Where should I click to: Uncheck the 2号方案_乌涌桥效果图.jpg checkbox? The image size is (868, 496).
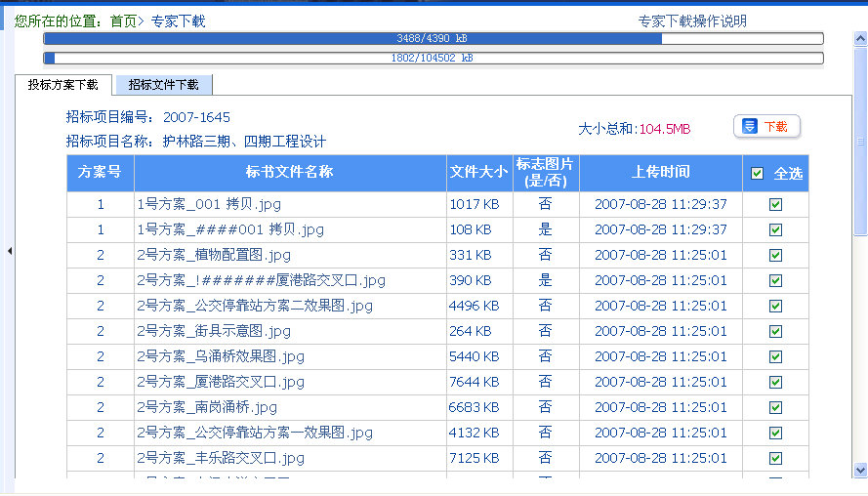coord(775,357)
